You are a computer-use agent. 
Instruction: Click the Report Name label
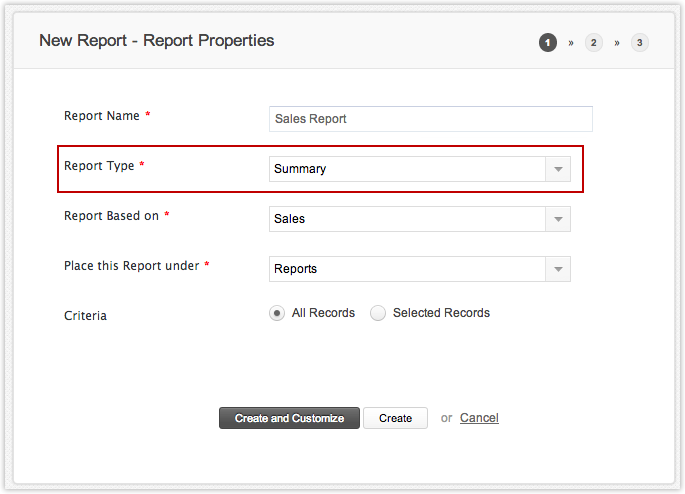(x=102, y=116)
